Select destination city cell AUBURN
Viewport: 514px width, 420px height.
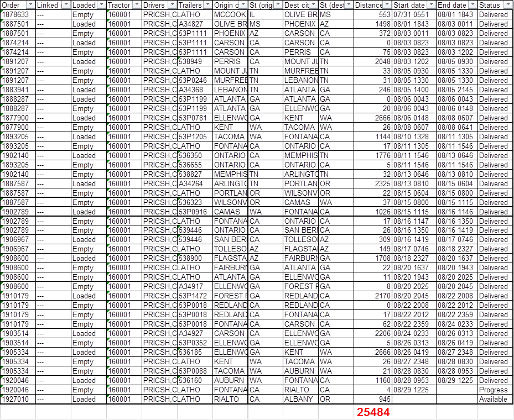(x=300, y=371)
